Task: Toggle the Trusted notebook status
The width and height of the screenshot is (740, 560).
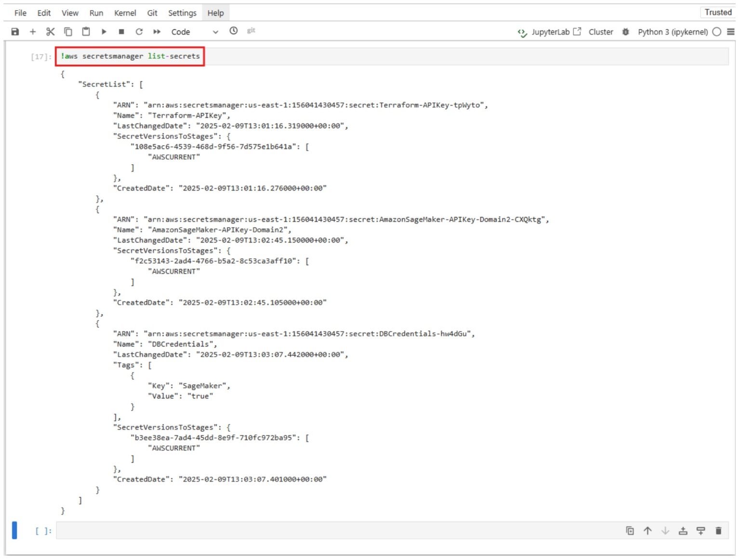Action: point(717,12)
